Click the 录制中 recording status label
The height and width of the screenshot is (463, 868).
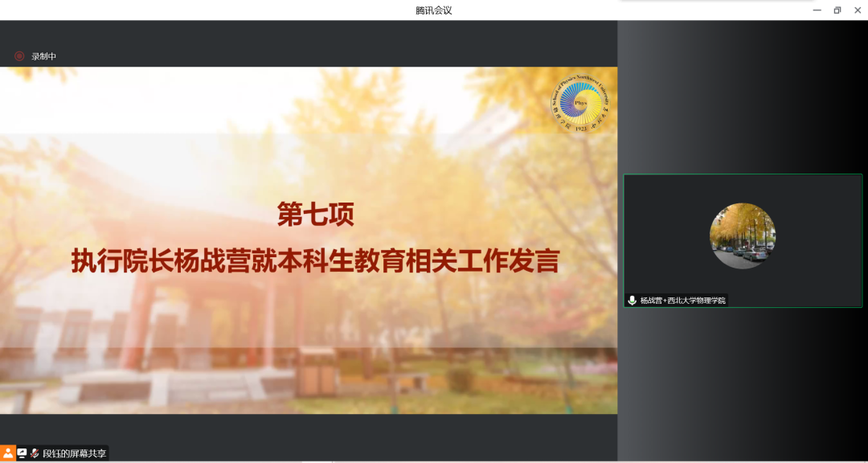click(44, 56)
